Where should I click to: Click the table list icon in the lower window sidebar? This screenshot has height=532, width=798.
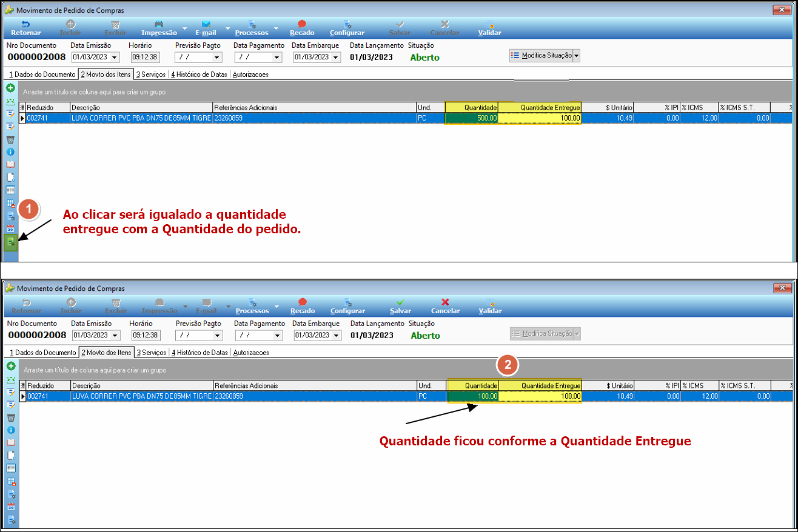pyautogui.click(x=10, y=468)
